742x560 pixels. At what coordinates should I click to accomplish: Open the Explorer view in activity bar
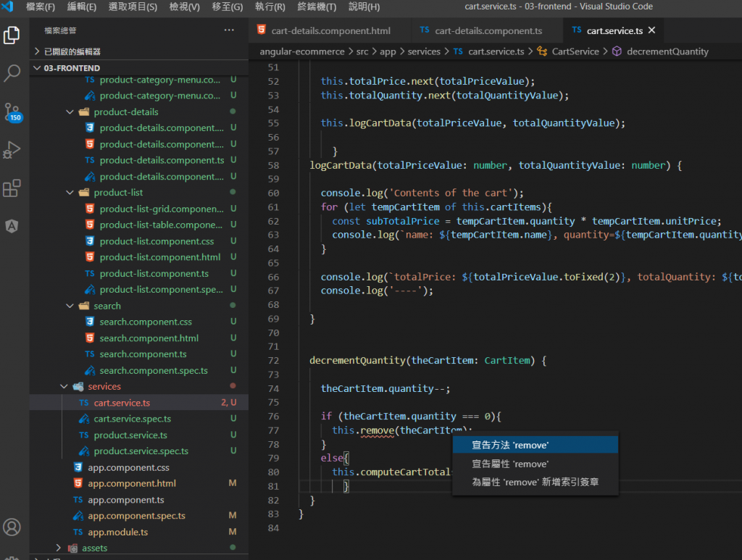point(12,35)
